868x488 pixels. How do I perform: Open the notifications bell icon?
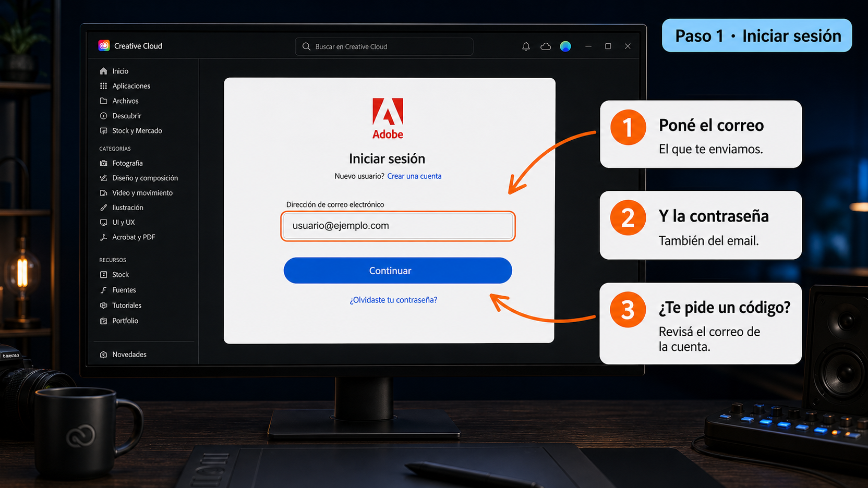(x=526, y=46)
